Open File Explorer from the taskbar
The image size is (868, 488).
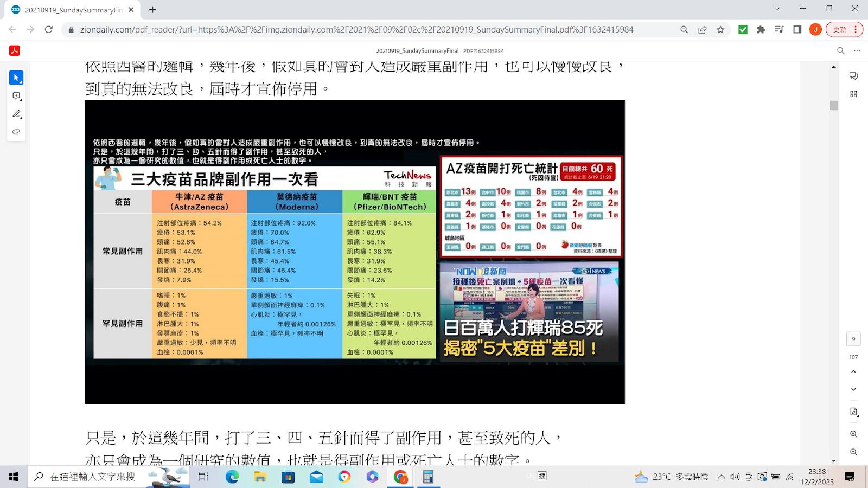point(260,477)
